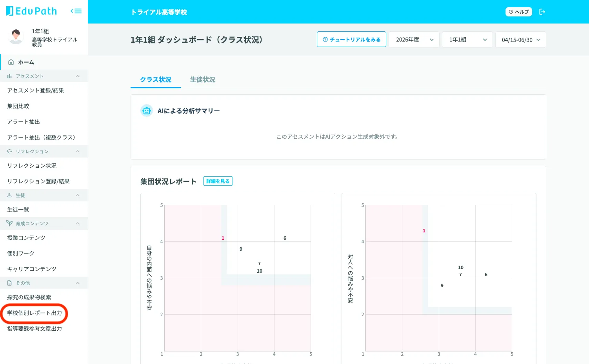Viewport: 589px width, 364px height.
Task: Switch to the クラス状況 tab
Action: point(156,80)
